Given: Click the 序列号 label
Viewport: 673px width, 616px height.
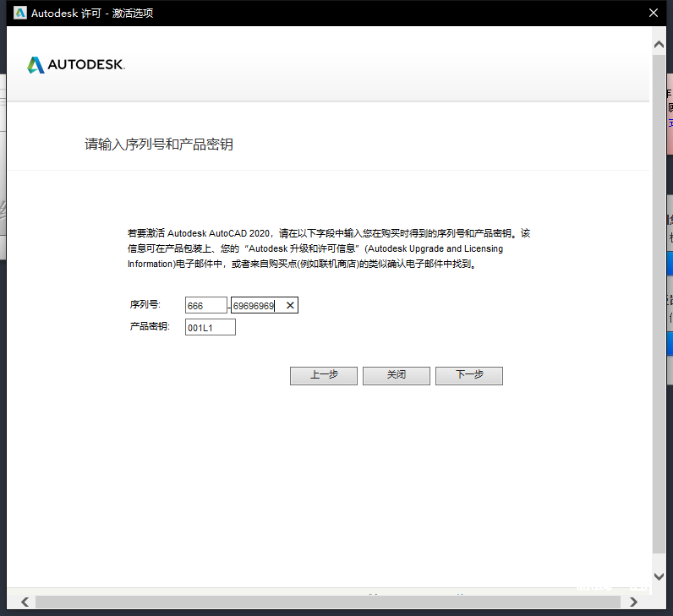Looking at the screenshot, I should pyautogui.click(x=145, y=305).
